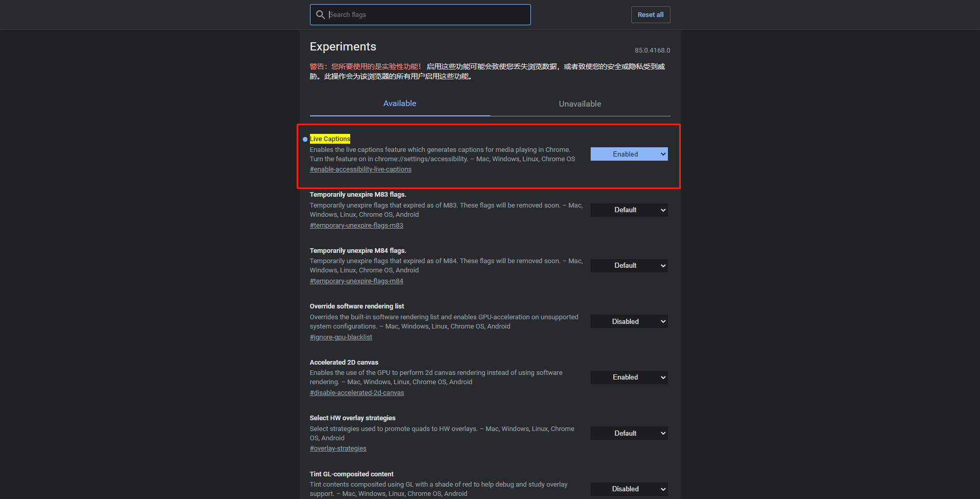Open the #ignore-gpu-blacklist link
This screenshot has height=499, width=980.
[x=341, y=337]
